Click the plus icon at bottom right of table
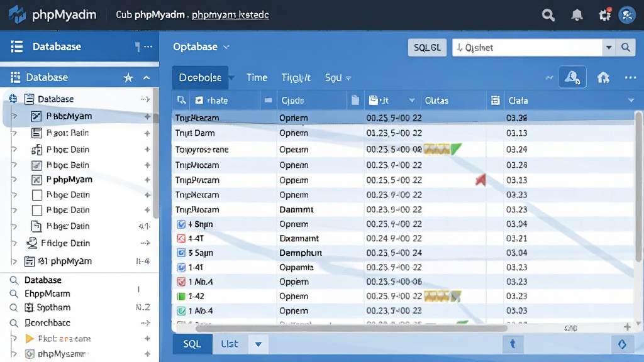 (x=627, y=327)
